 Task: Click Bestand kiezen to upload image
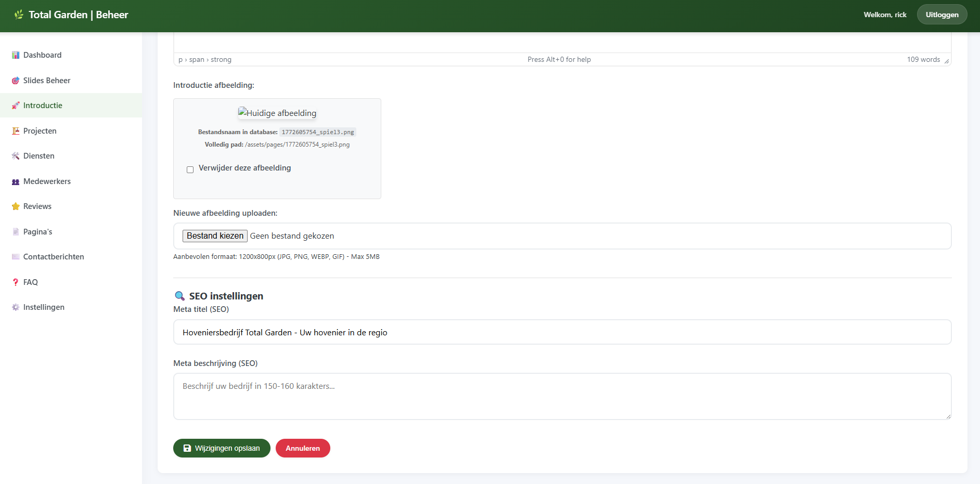pos(215,236)
